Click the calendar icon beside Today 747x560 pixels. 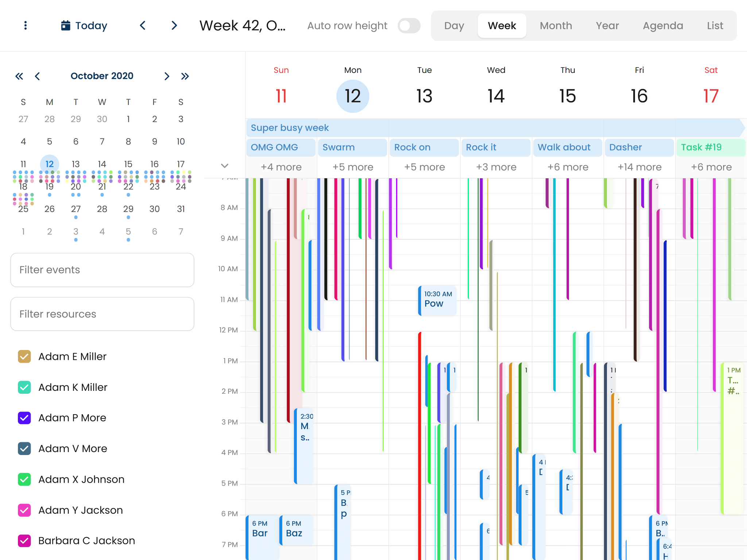[x=65, y=25]
